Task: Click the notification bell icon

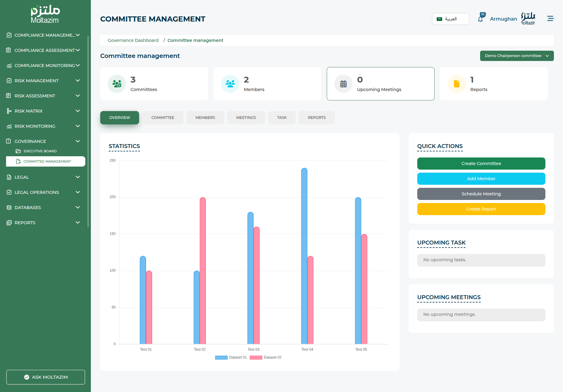Action: click(x=480, y=19)
